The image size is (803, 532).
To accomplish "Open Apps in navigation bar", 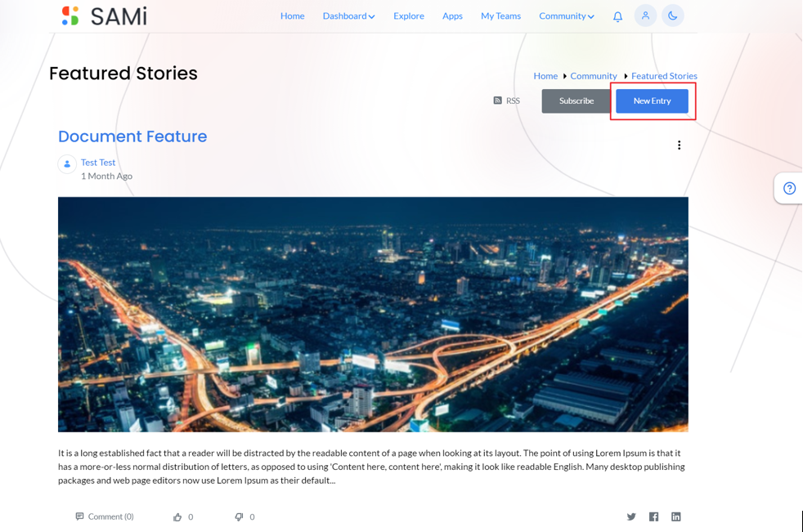I will click(x=452, y=16).
